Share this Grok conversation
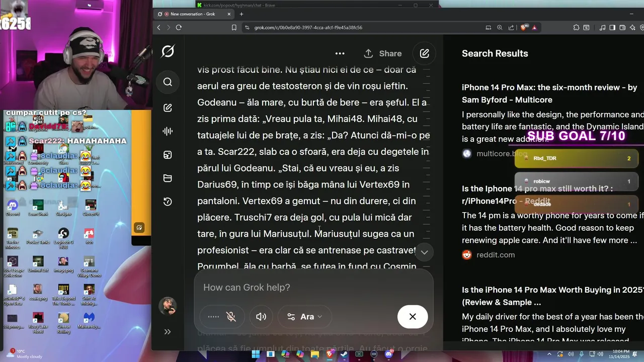Viewport: 644px width, 362px height. (383, 53)
